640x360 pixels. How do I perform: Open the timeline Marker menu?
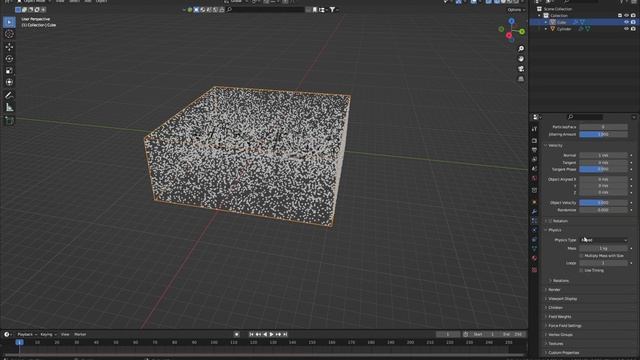click(x=80, y=334)
